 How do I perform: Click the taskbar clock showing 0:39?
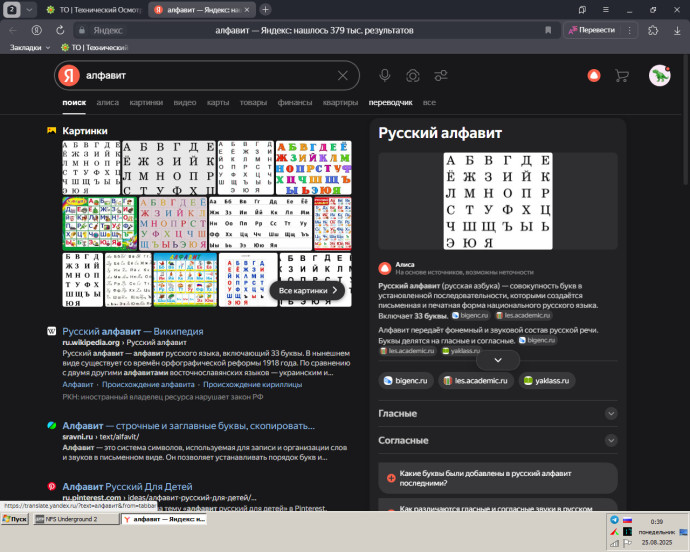tap(657, 522)
